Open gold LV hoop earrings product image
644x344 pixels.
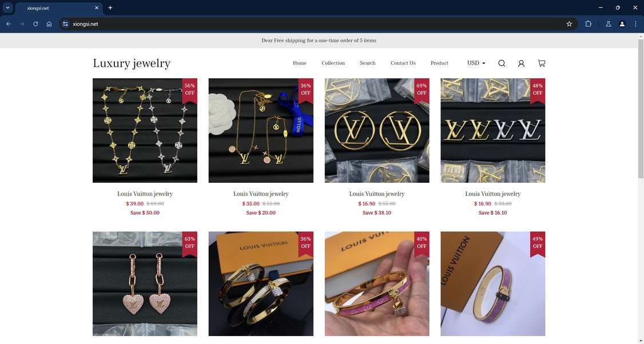(377, 130)
